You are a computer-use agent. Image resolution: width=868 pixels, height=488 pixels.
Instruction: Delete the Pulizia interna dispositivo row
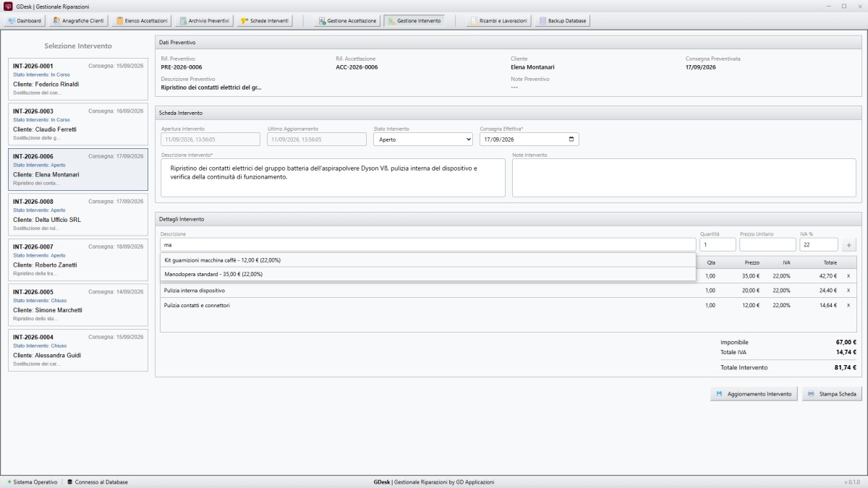848,291
